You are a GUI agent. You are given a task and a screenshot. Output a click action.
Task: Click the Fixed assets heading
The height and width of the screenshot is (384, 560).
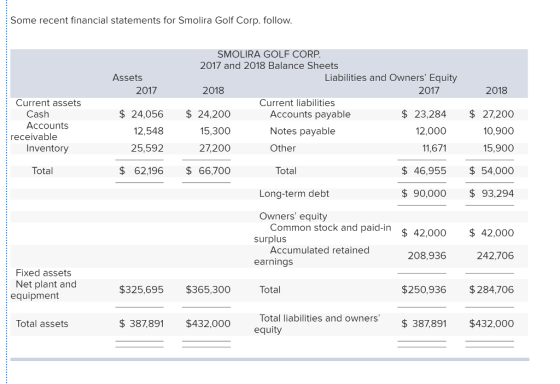tap(43, 273)
